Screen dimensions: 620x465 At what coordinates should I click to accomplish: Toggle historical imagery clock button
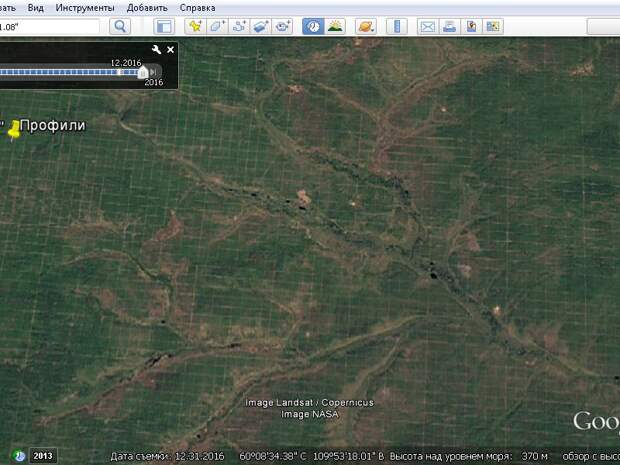312,27
